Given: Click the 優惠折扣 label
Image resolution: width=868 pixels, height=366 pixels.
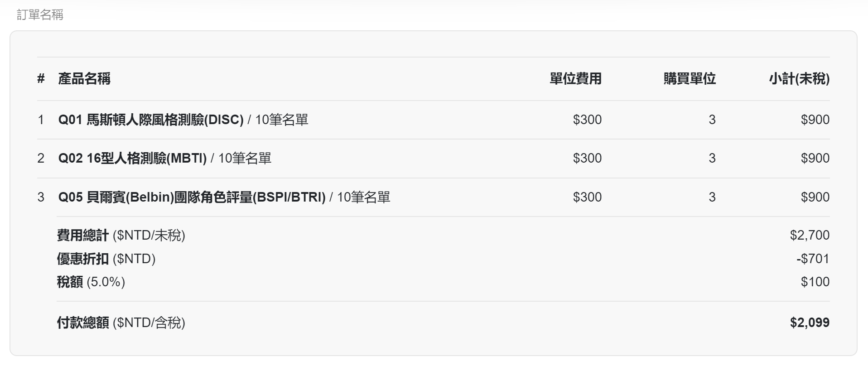Looking at the screenshot, I should tap(83, 259).
